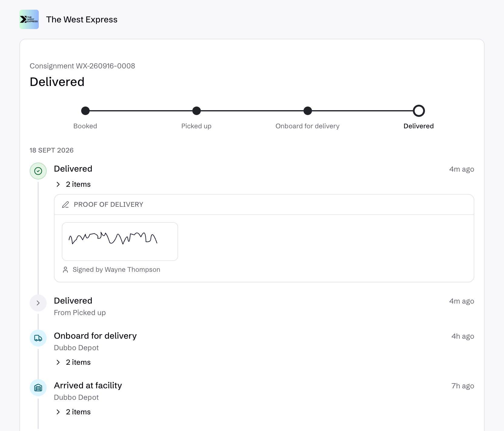
Task: Select the Picked up progress marker
Action: [x=197, y=111]
